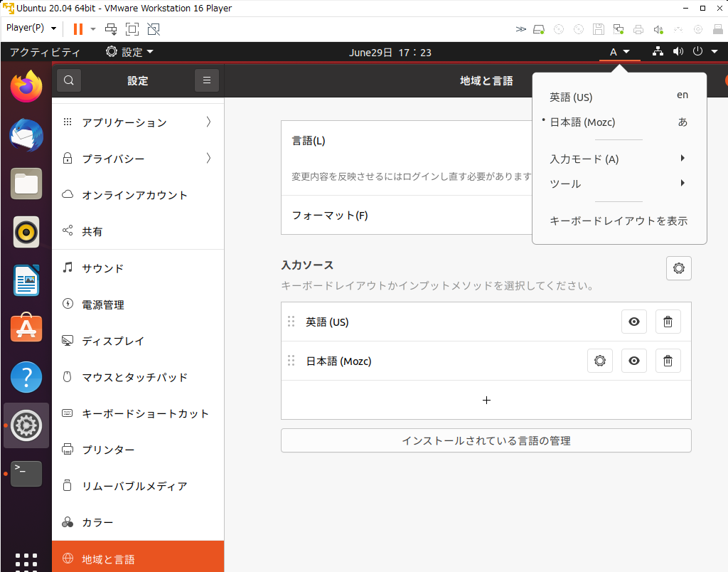728x572 pixels.
Task: Open アプリケーション settings category
Action: (138, 122)
